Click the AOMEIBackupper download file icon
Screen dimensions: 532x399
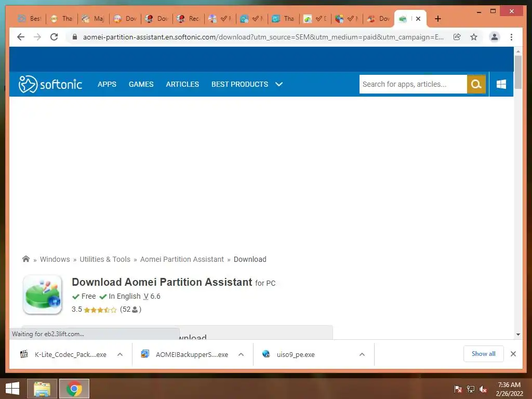(x=145, y=354)
